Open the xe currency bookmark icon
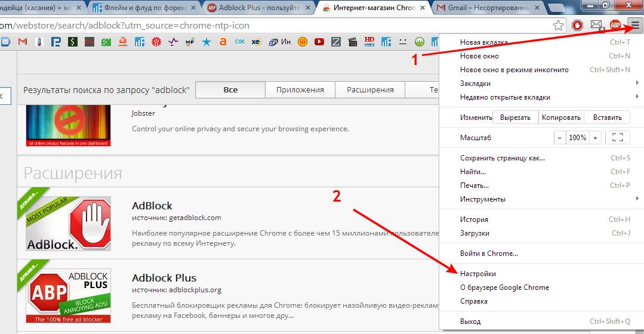 [x=256, y=42]
